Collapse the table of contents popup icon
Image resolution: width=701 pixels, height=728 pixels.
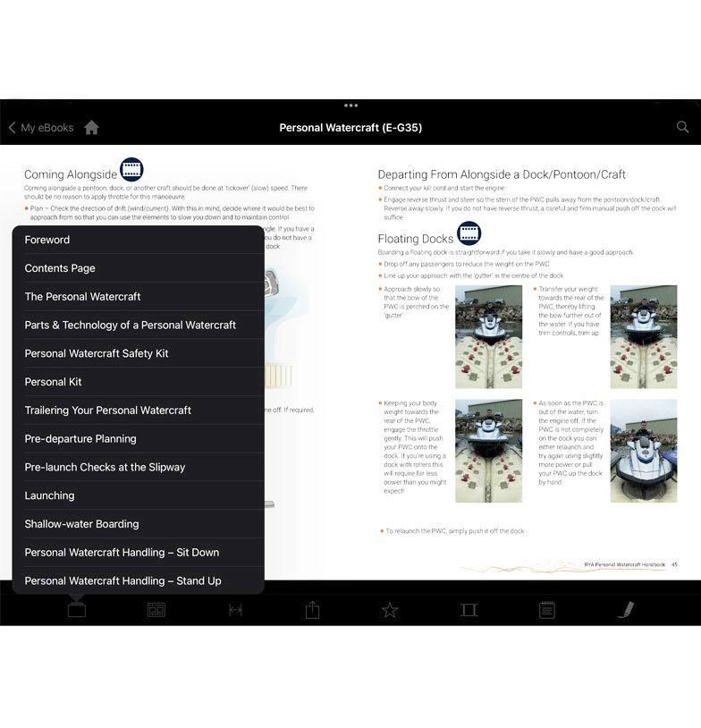(77, 610)
